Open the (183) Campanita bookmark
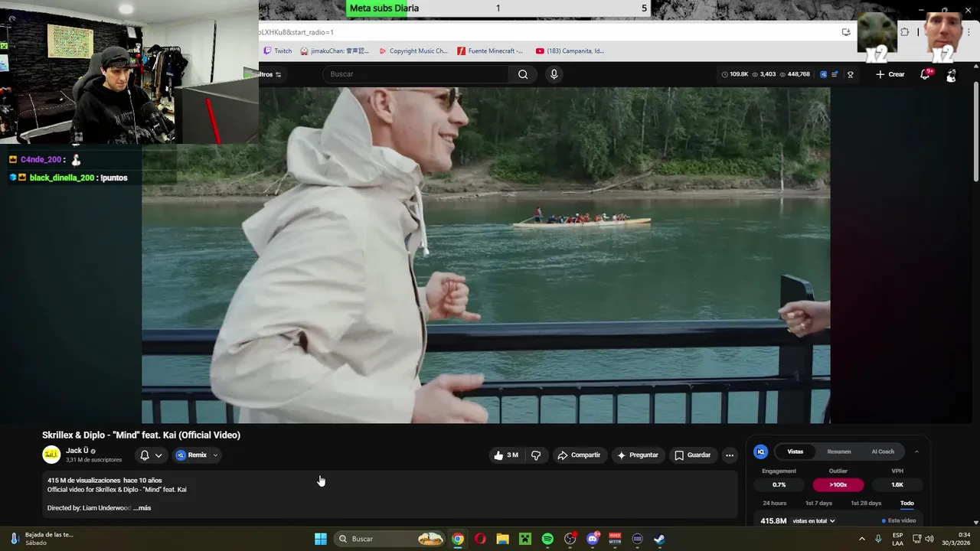Viewport: 980px width, 551px height. [570, 51]
